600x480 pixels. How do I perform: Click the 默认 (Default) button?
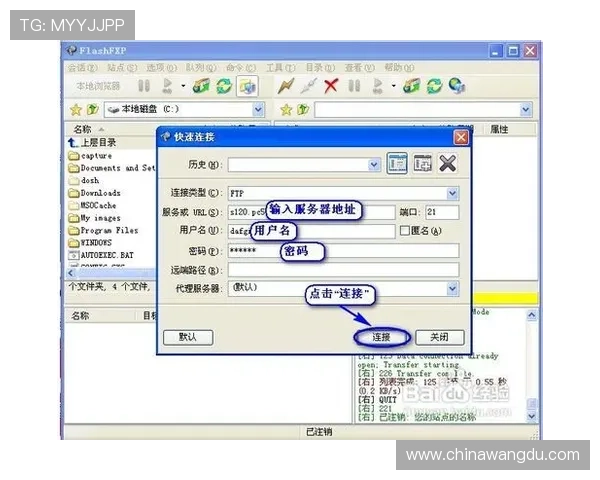(x=188, y=337)
